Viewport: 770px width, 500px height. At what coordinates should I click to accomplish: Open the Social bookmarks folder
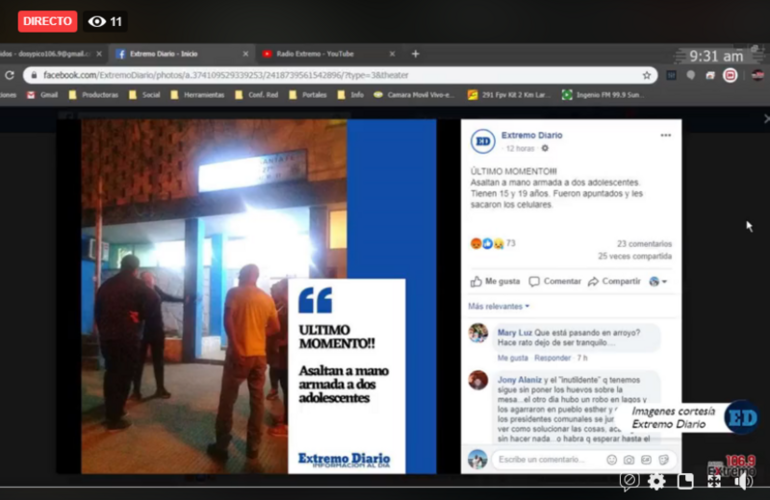pos(144,95)
